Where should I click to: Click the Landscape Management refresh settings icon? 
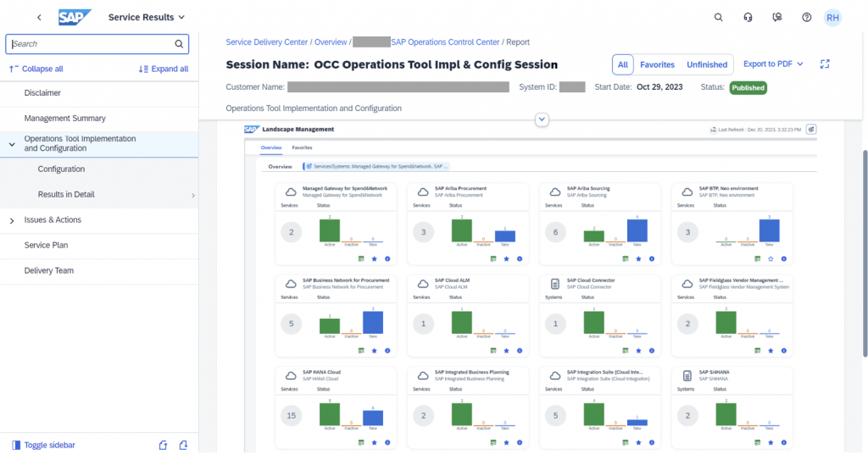tap(811, 130)
